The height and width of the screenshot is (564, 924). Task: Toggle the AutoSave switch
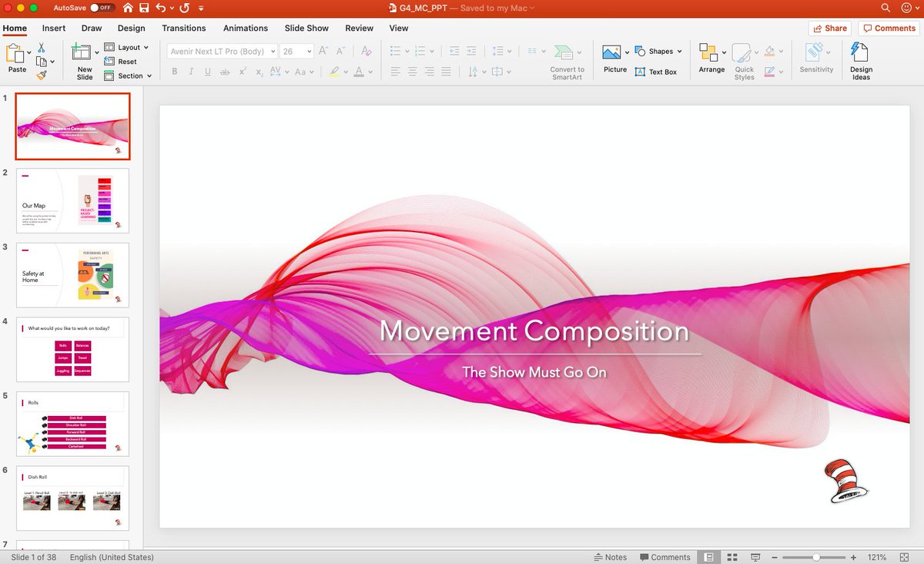click(x=102, y=8)
